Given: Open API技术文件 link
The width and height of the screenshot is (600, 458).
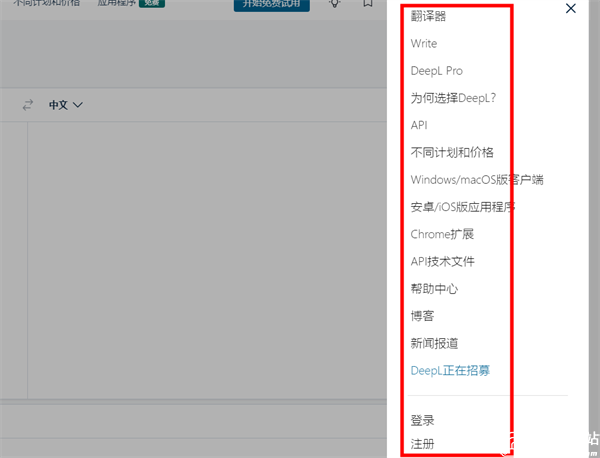Looking at the screenshot, I should 442,261.
